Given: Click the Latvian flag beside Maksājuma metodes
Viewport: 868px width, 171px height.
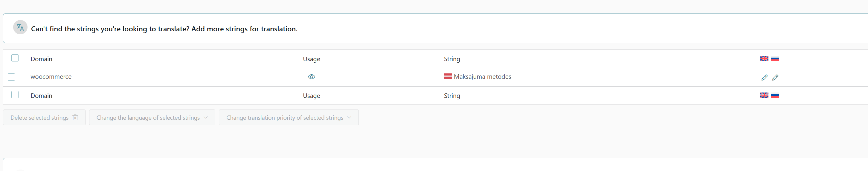Looking at the screenshot, I should pos(448,76).
